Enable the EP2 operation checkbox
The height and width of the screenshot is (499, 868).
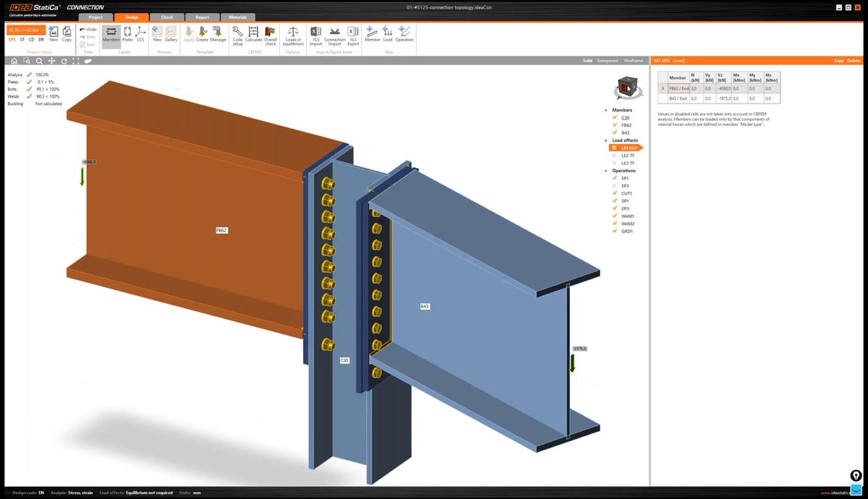coord(614,186)
